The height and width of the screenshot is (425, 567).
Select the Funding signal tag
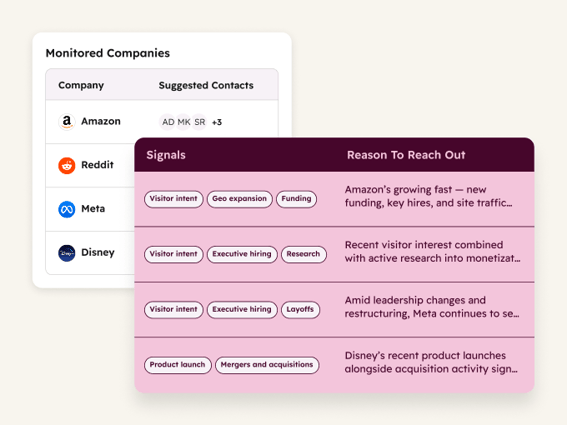296,199
